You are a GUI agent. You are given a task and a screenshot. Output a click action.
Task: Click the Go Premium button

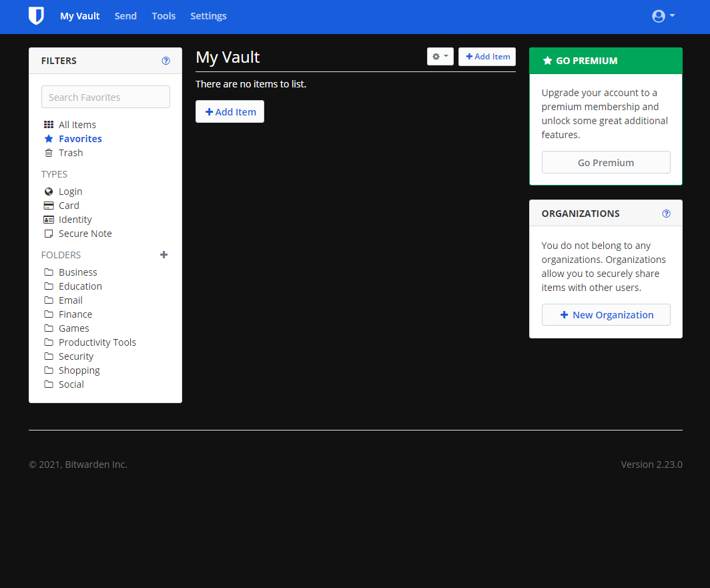(605, 162)
